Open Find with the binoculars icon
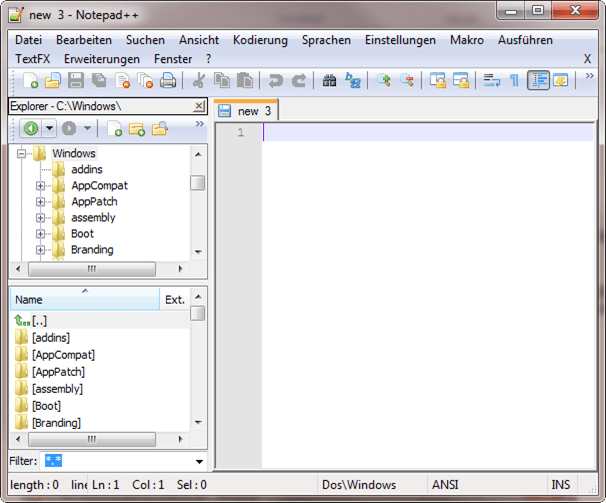The image size is (606, 503). (x=329, y=80)
